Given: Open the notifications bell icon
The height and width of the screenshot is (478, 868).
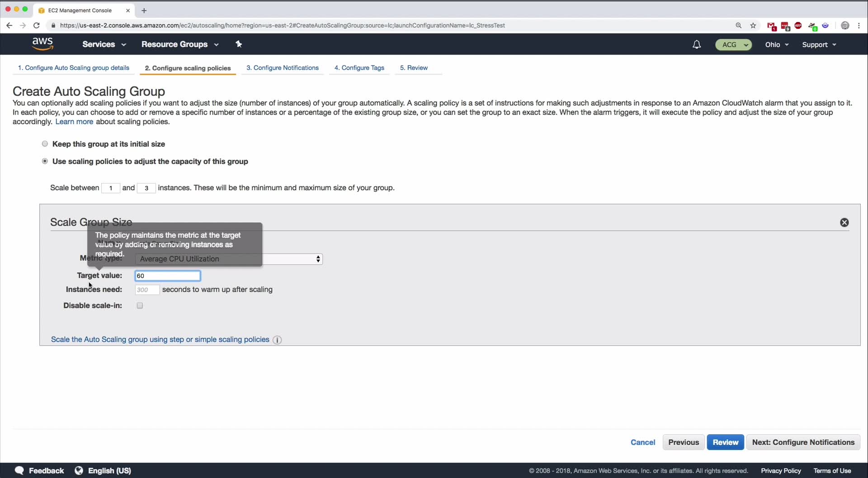Looking at the screenshot, I should click(697, 44).
